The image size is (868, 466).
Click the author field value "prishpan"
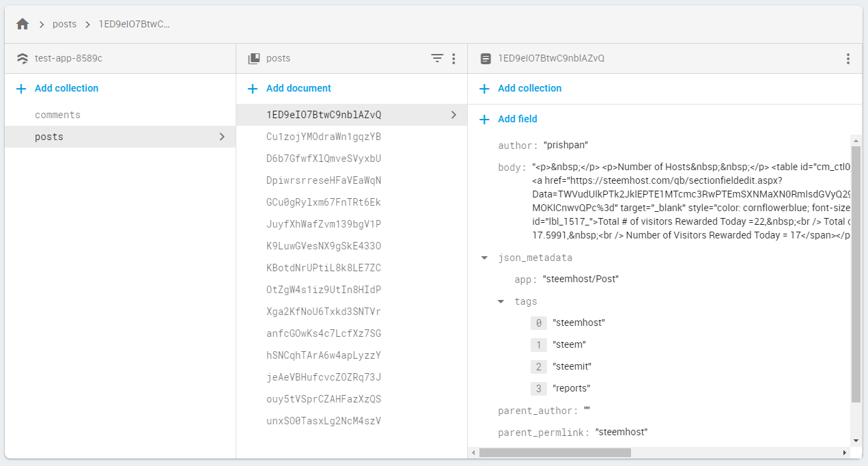(x=565, y=146)
